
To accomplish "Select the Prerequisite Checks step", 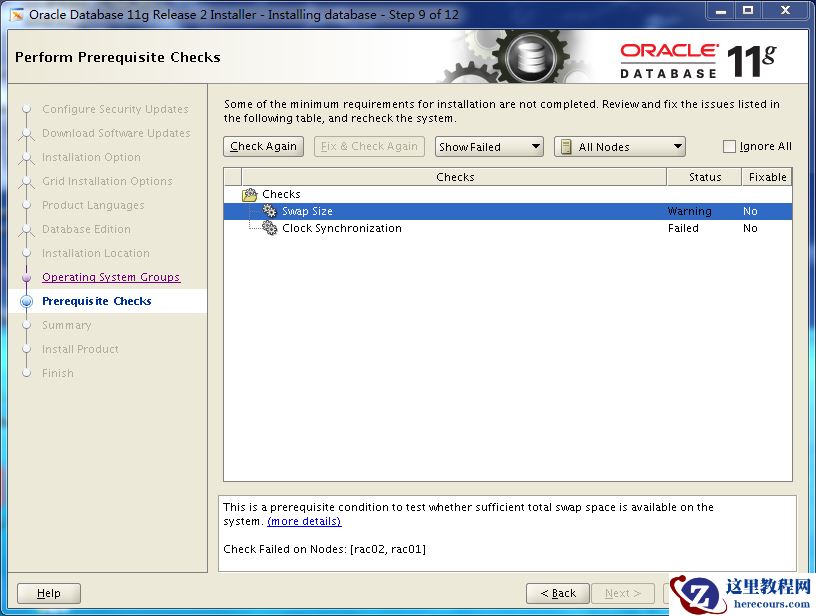I will [97, 301].
